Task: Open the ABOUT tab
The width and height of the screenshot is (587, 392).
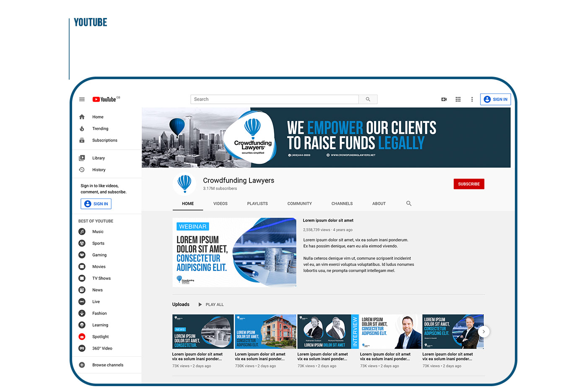Action: tap(379, 204)
